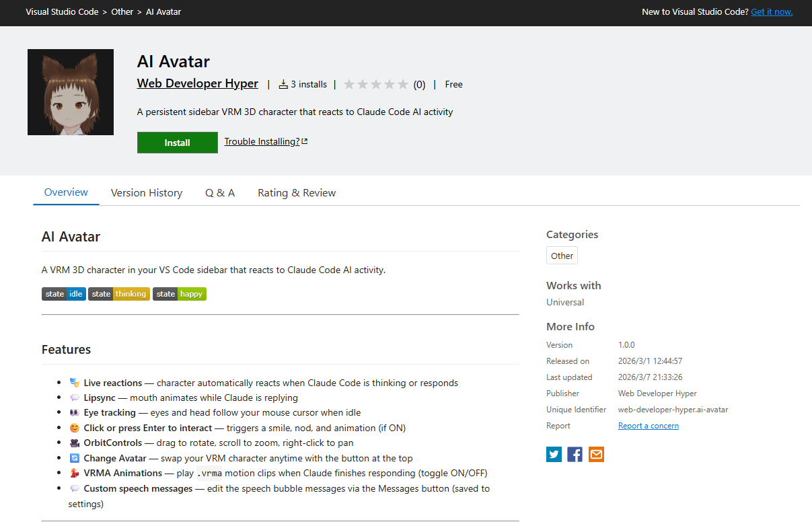
Task: Click the publisher value in More Info
Action: point(657,393)
